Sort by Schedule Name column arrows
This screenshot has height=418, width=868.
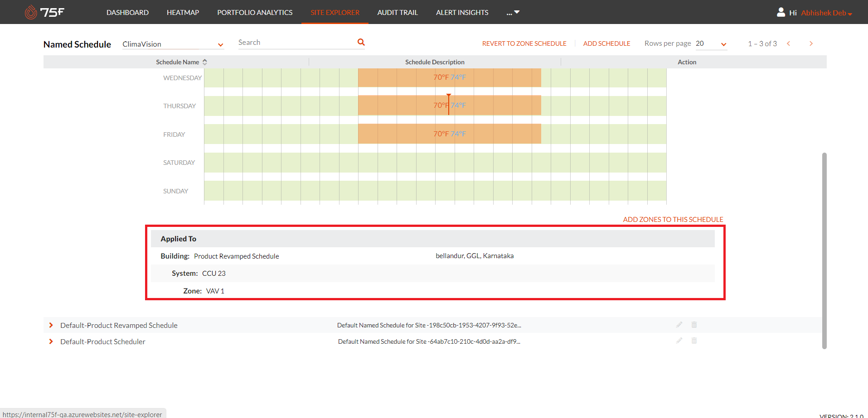click(x=205, y=62)
